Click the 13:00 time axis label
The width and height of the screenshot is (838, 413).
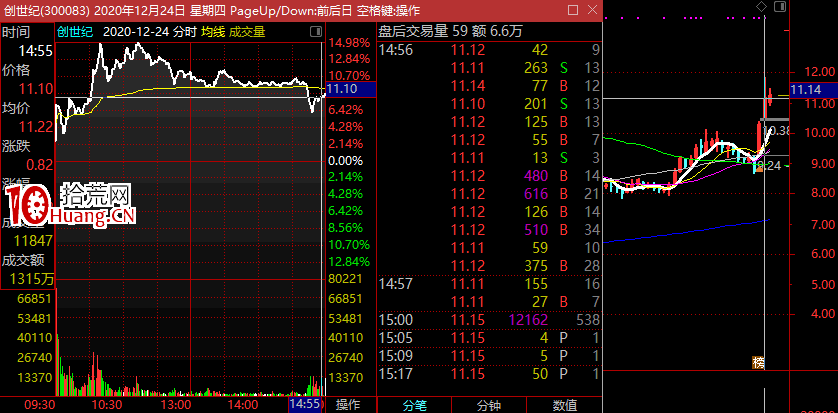click(176, 405)
